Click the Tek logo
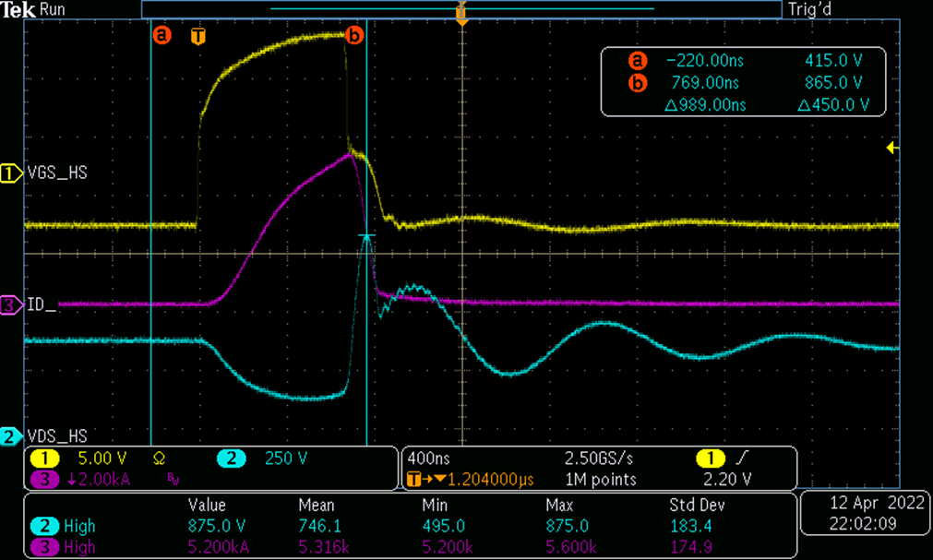This screenshot has width=933, height=560. click(x=17, y=10)
